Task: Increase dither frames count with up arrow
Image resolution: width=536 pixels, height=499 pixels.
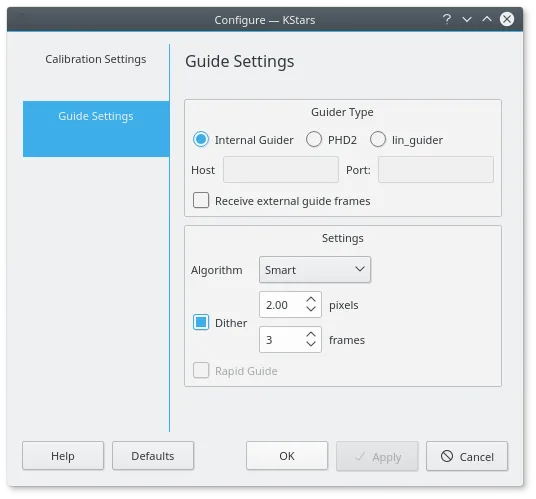Action: (311, 334)
